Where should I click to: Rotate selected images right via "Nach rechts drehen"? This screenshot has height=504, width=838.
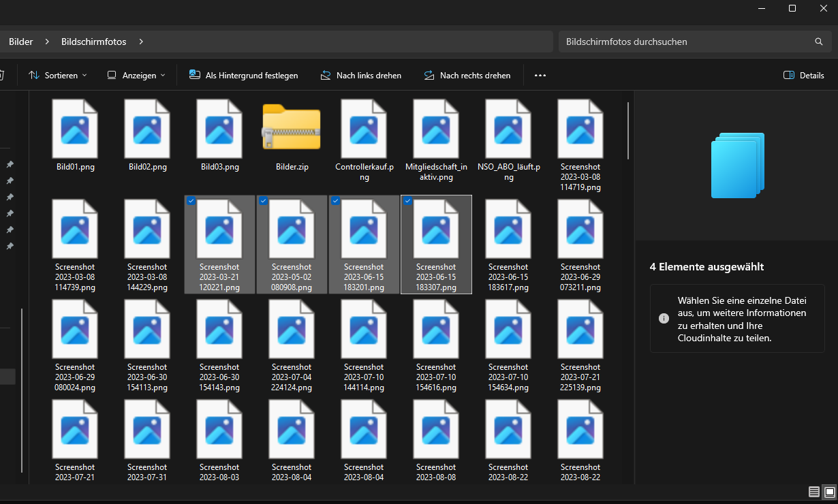click(x=468, y=75)
